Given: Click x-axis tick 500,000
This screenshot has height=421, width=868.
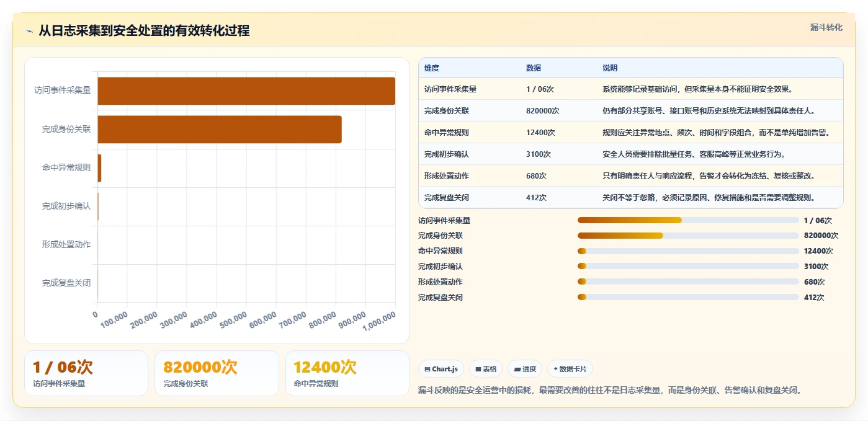Looking at the screenshot, I should click(233, 321).
